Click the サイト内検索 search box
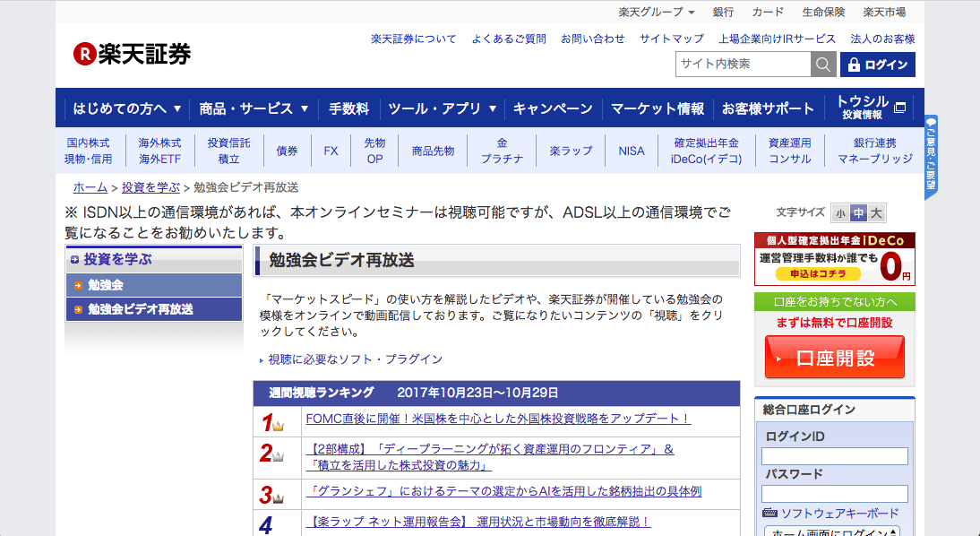 pos(743,65)
